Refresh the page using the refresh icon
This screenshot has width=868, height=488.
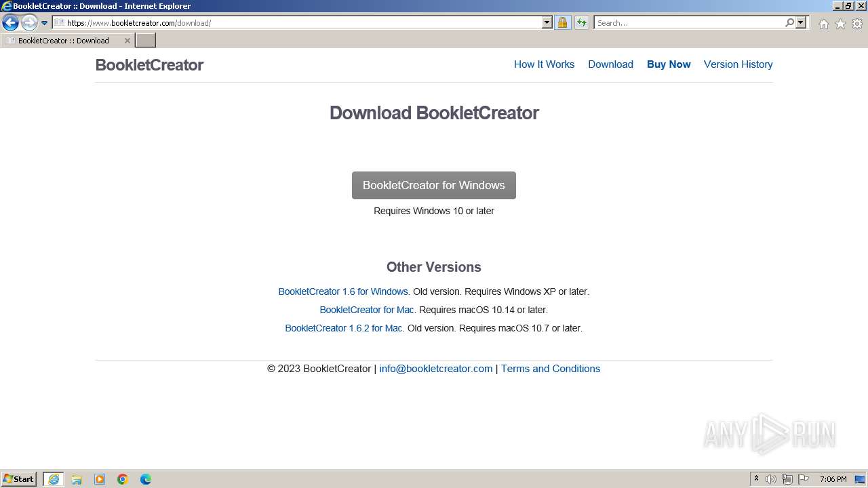(581, 22)
